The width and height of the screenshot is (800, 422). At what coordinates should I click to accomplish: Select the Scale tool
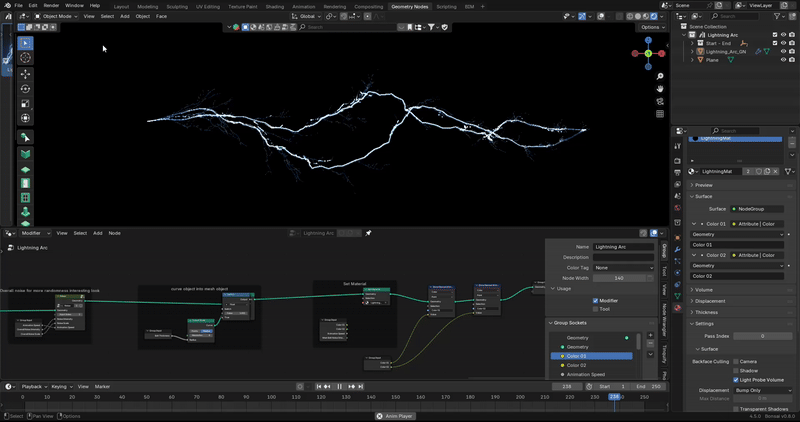(x=25, y=104)
